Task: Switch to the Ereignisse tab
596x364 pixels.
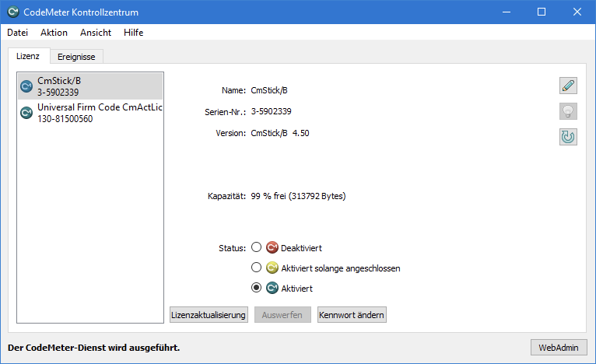Action: click(77, 56)
